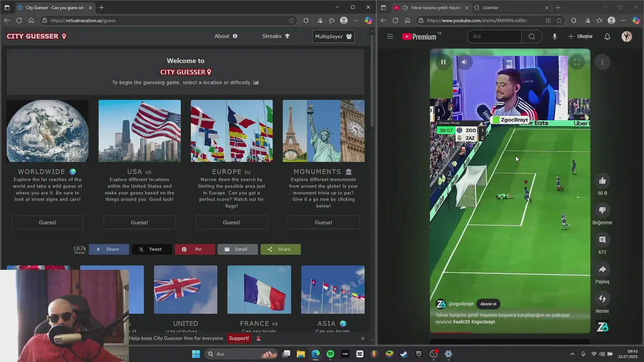Select the United Kingdom flag thumbnail
This screenshot has height=362, width=644.
[x=186, y=290]
